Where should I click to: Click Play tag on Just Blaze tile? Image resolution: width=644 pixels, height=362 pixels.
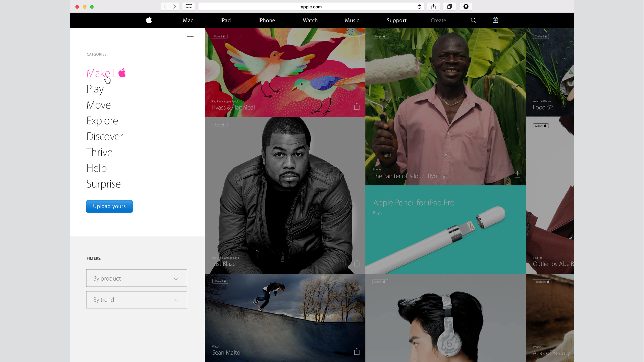pos(220,124)
